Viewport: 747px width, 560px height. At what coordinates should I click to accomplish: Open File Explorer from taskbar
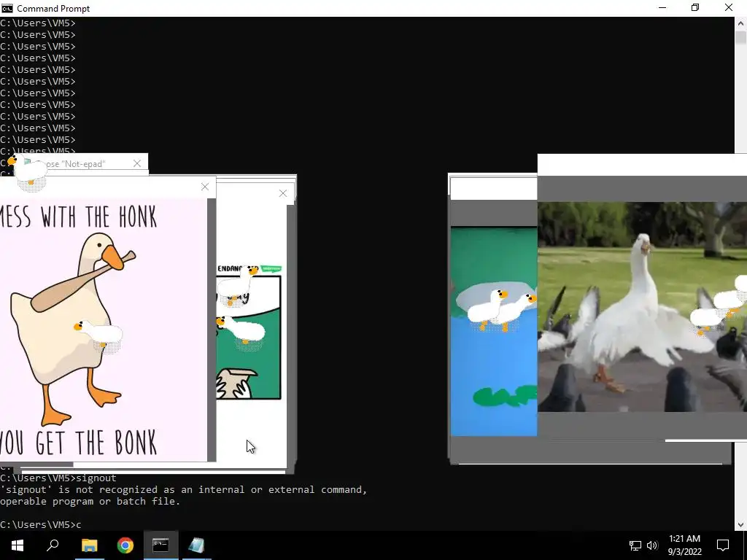pyautogui.click(x=89, y=545)
